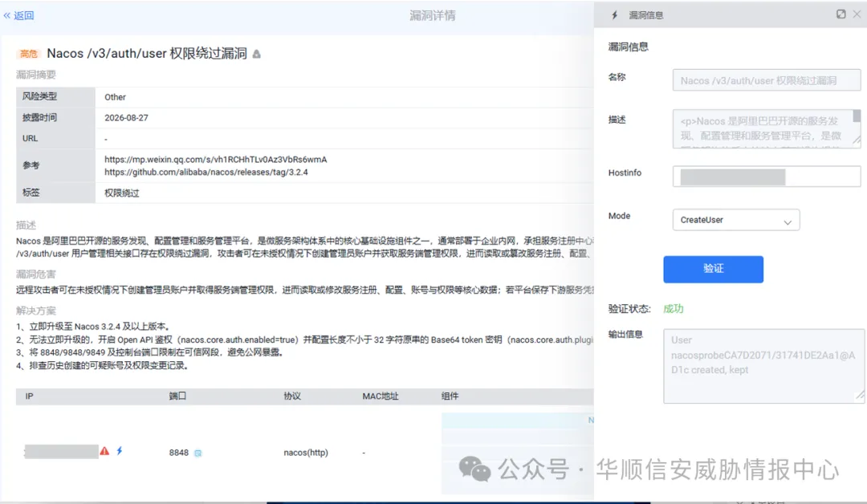The height and width of the screenshot is (504, 867).
Task: Click the 描述 text area
Action: pyautogui.click(x=767, y=128)
